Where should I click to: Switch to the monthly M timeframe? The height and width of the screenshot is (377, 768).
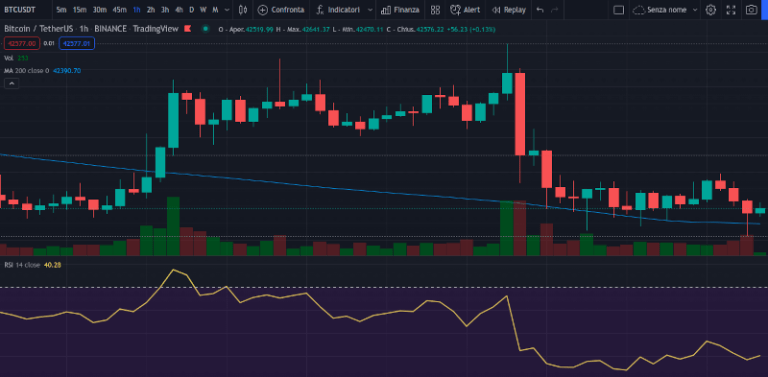click(215, 10)
